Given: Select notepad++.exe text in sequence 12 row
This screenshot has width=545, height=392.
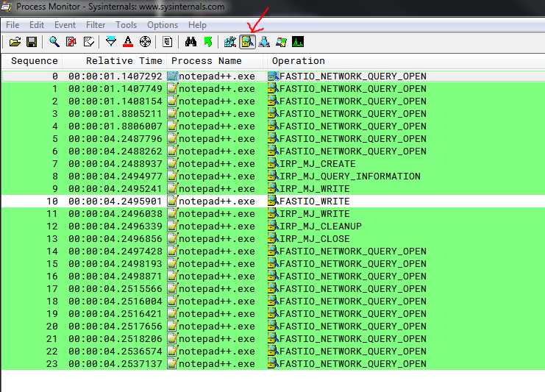Looking at the screenshot, I should (217, 227).
